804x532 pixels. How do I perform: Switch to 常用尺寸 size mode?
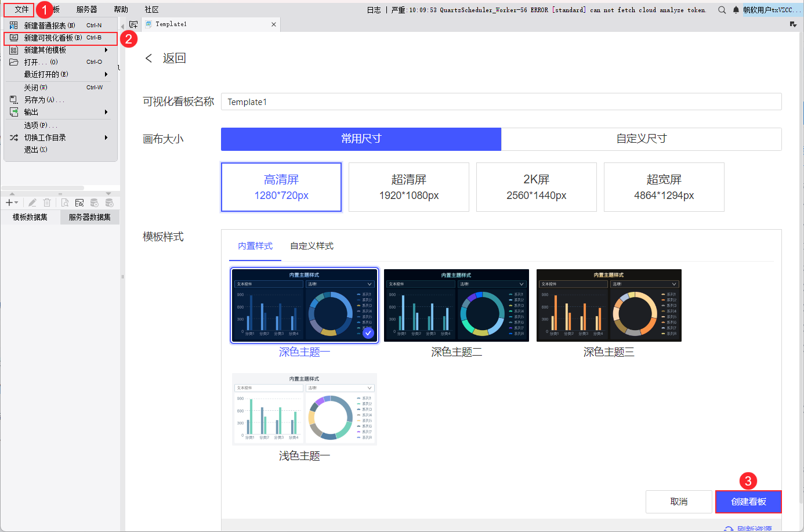(x=361, y=139)
